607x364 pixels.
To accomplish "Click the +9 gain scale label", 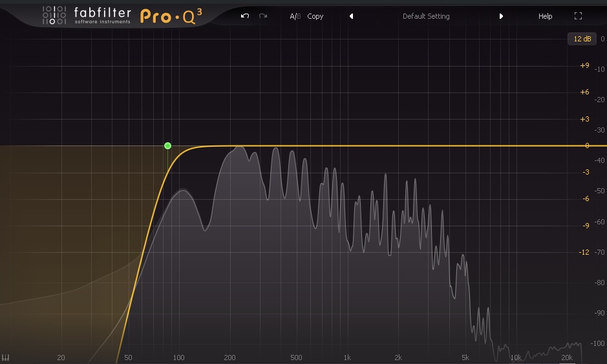I will click(584, 65).
